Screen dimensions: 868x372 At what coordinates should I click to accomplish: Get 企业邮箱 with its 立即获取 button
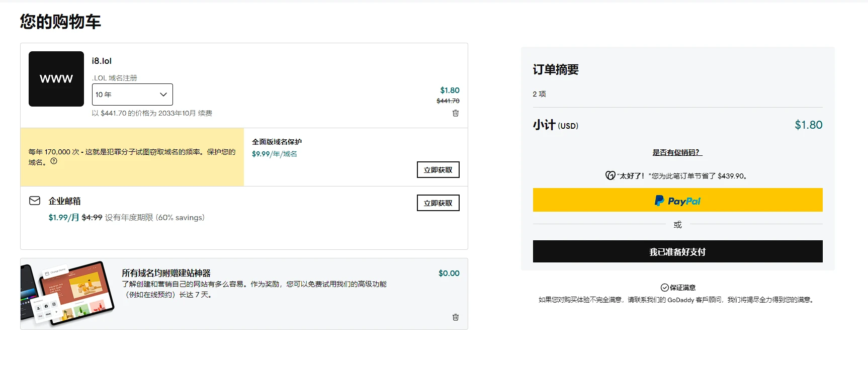(x=438, y=203)
